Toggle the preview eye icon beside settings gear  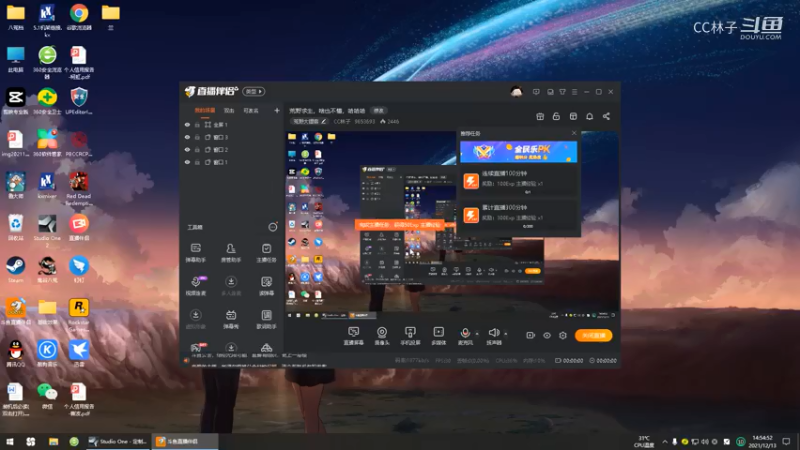(546, 335)
